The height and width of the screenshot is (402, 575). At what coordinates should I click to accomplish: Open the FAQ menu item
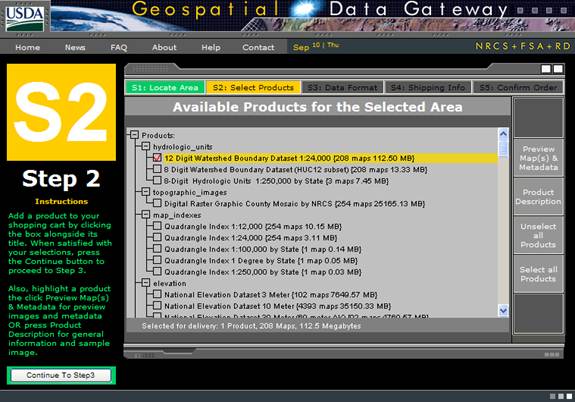coord(119,47)
